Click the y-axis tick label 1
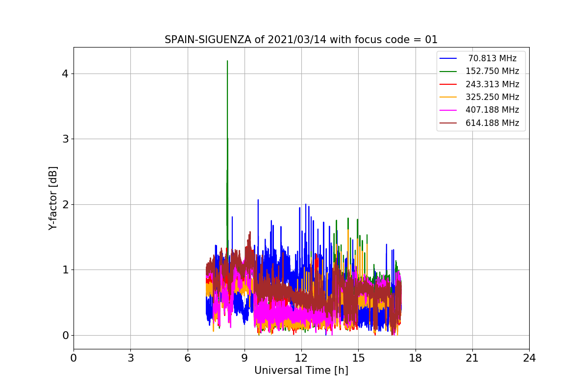Image resolution: width=588 pixels, height=392 pixels. [65, 270]
